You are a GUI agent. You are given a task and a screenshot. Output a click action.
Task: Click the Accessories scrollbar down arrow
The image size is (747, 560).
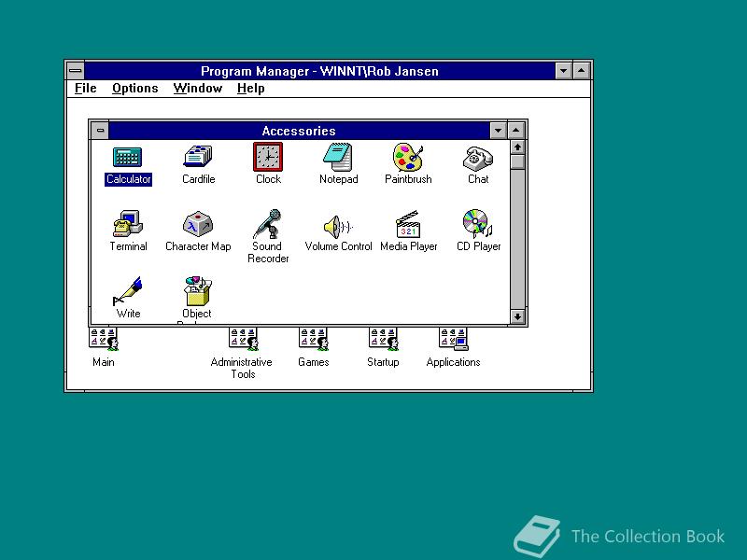(x=517, y=316)
